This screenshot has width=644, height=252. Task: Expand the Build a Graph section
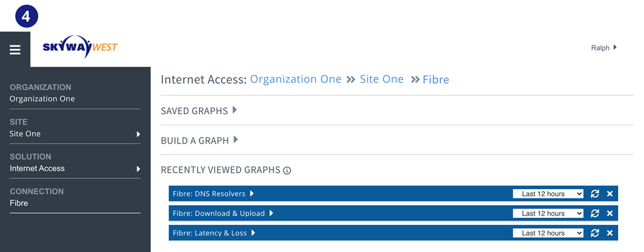tap(200, 140)
